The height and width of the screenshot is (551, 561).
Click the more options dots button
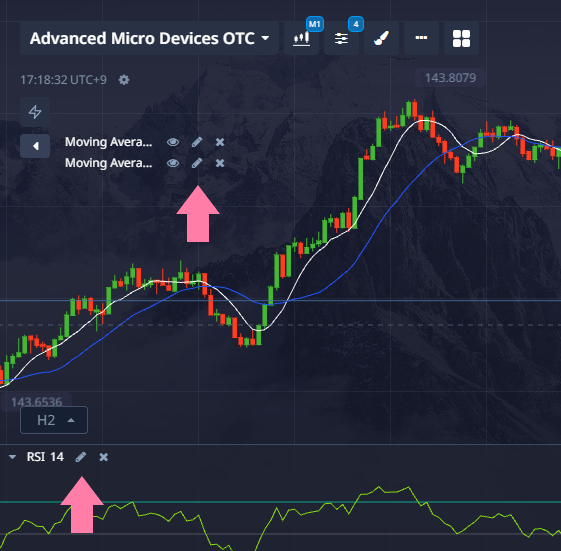tap(421, 38)
